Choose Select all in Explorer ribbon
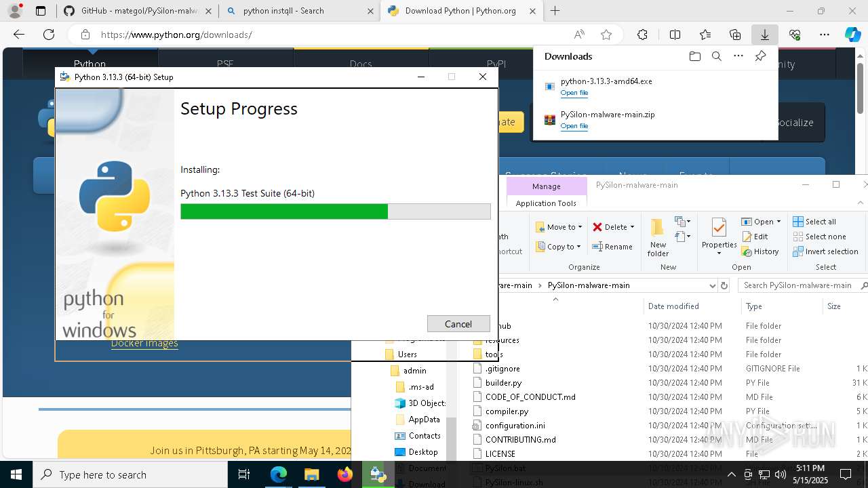The image size is (868, 488). 814,222
